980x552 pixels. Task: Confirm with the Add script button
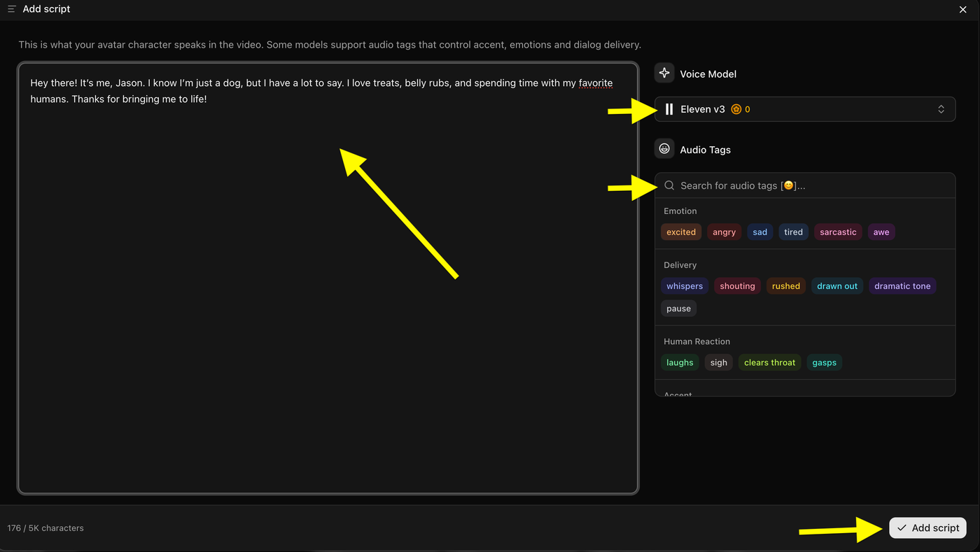927,528
